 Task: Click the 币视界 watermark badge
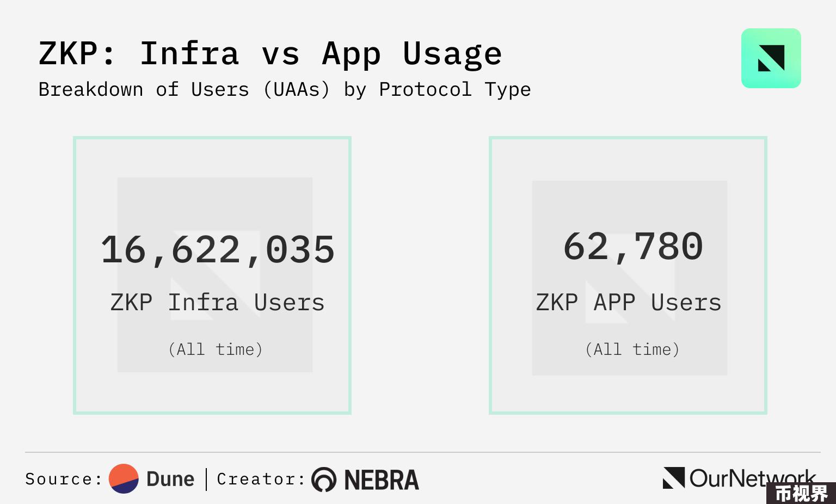pyautogui.click(x=801, y=493)
